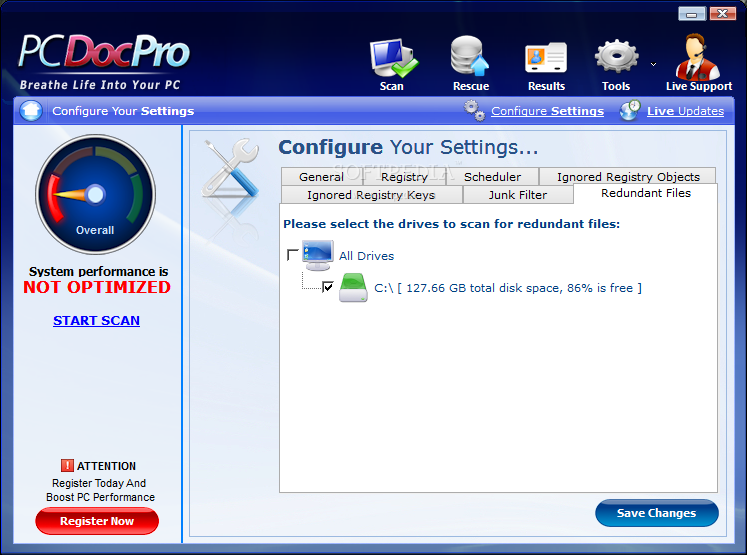Open the Live Updates link

pyautogui.click(x=685, y=111)
